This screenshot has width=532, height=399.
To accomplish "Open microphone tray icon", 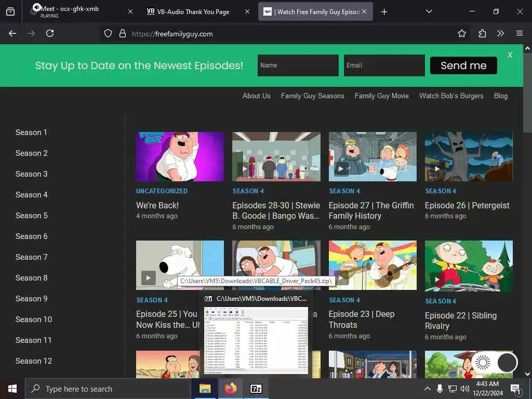I will (440, 389).
